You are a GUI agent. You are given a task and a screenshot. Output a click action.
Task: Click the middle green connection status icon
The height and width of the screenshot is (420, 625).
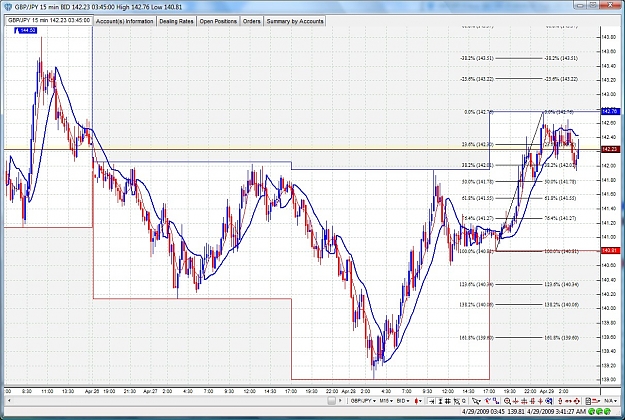(598, 411)
